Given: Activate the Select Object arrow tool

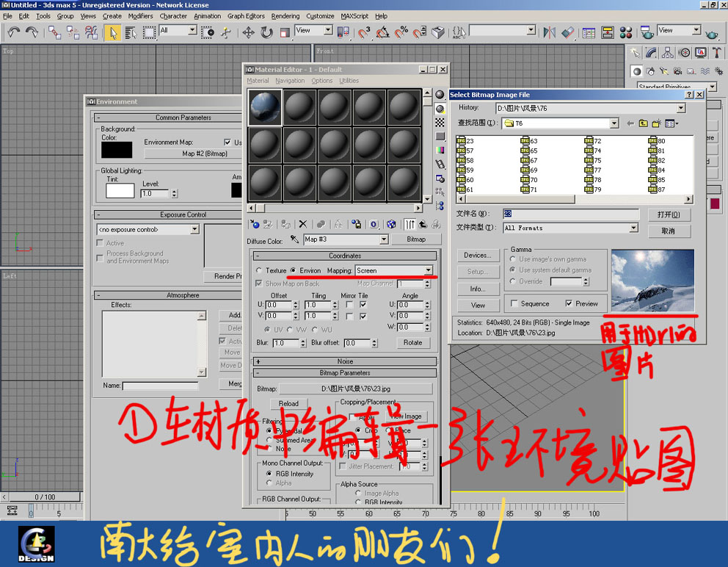Looking at the screenshot, I should 112,32.
